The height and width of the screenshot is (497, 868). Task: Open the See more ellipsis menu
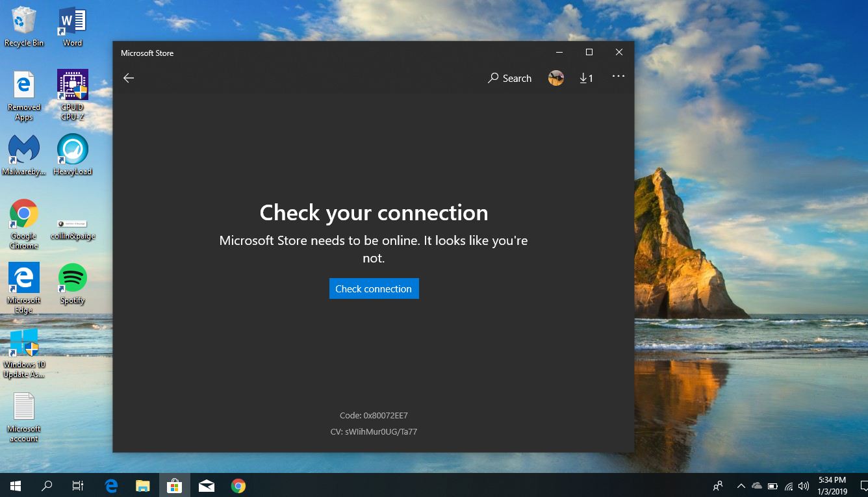click(619, 77)
